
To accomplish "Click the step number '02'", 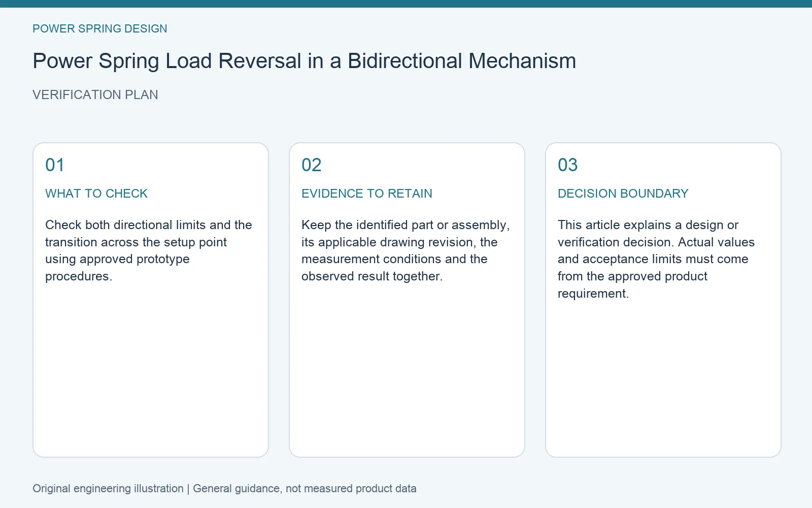I will [x=312, y=165].
